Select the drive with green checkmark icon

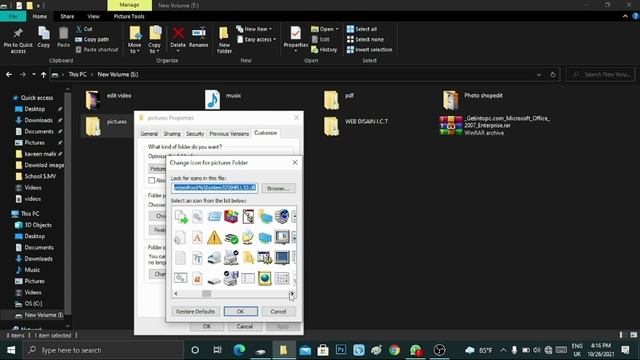pos(231,237)
